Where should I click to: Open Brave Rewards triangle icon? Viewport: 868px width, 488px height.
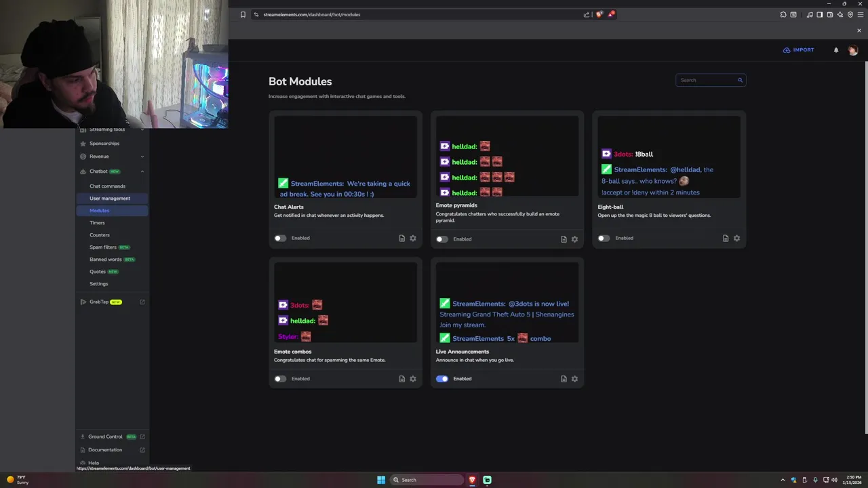611,14
